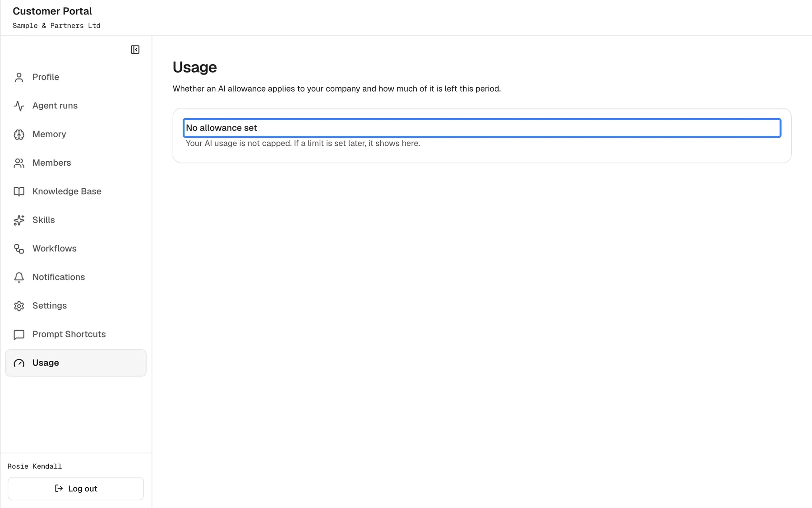Click the Notifications bell icon

(x=19, y=277)
